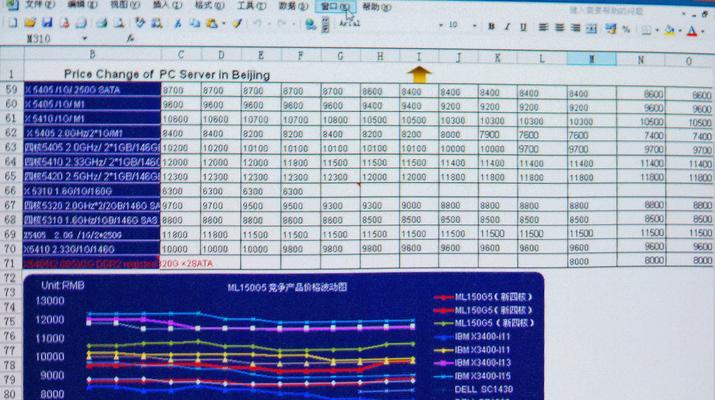Screen dimensions: 715x400
Task: Open the Paste options dropdown arrow
Action: 223,24
